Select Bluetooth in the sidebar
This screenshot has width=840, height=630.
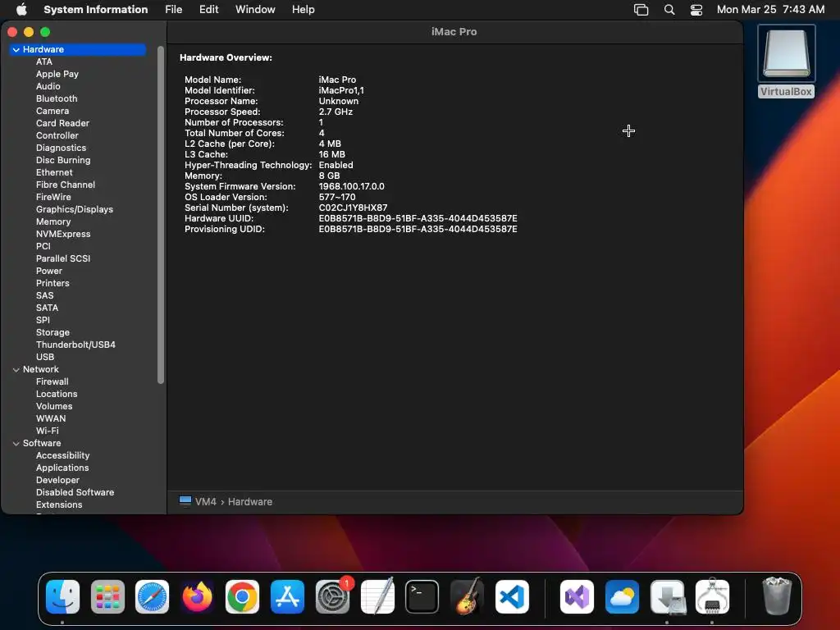57,98
